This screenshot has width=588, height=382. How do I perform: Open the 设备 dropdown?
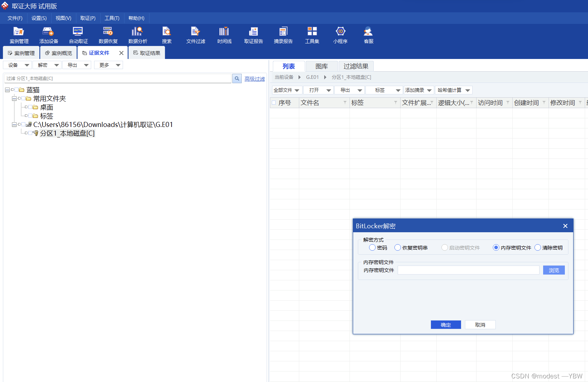tap(17, 65)
